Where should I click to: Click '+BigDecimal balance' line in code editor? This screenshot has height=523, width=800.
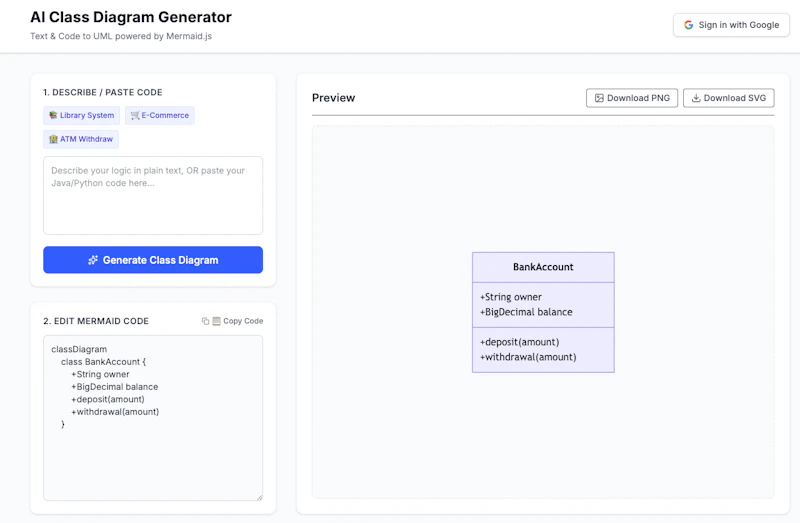tap(114, 387)
